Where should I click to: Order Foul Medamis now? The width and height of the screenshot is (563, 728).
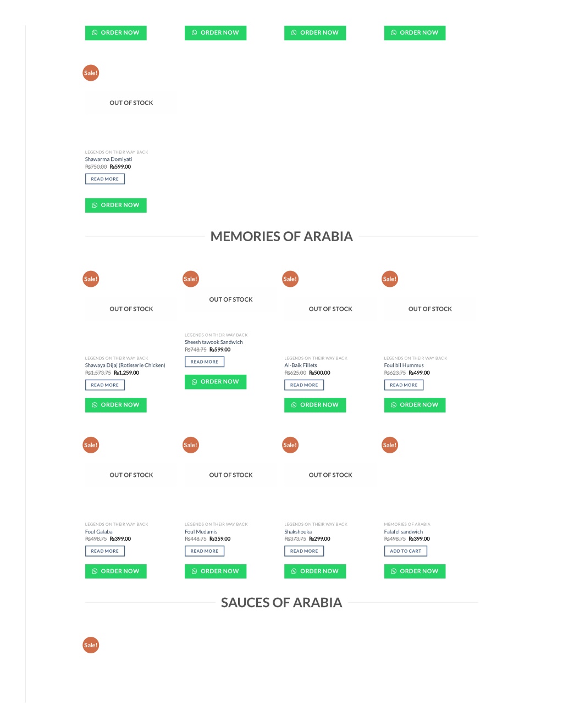216,571
